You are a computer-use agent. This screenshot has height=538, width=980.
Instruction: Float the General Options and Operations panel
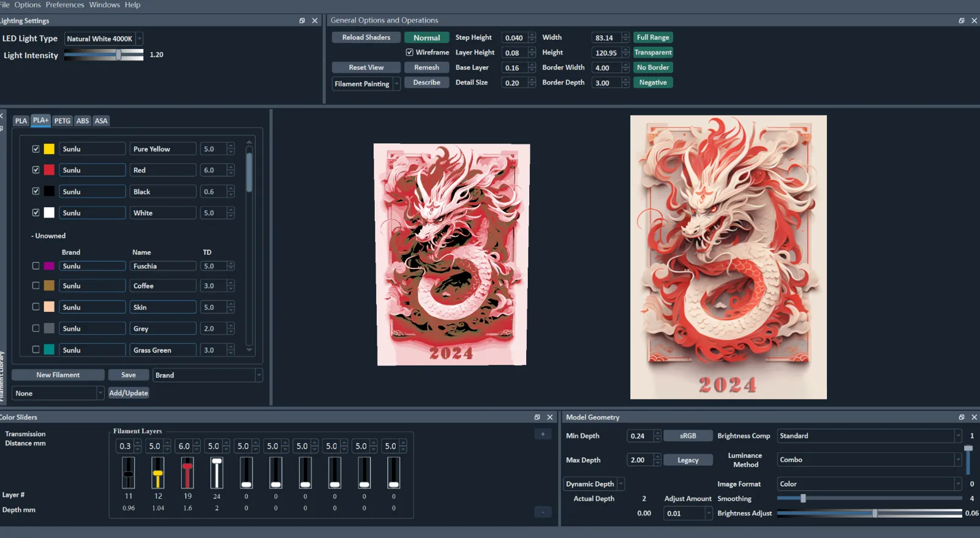pos(962,20)
